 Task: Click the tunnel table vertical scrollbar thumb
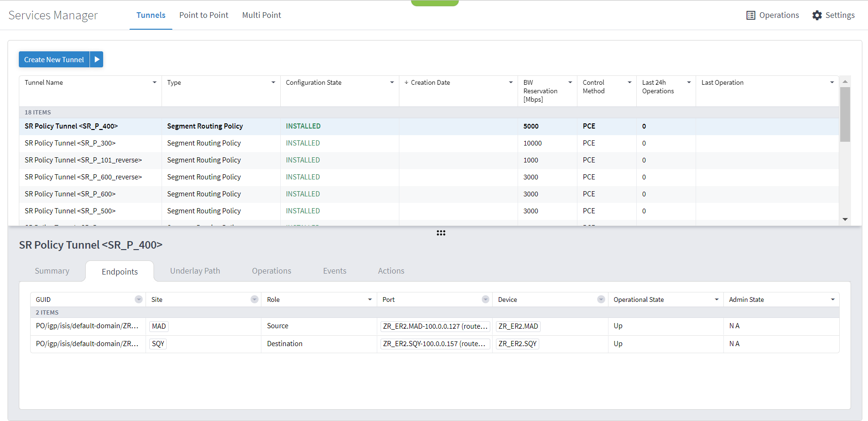(x=845, y=114)
